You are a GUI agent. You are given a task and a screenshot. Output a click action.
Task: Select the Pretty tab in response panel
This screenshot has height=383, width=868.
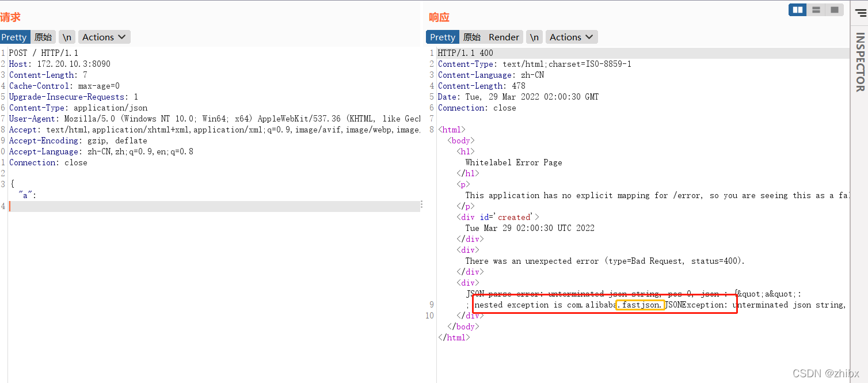click(x=442, y=37)
